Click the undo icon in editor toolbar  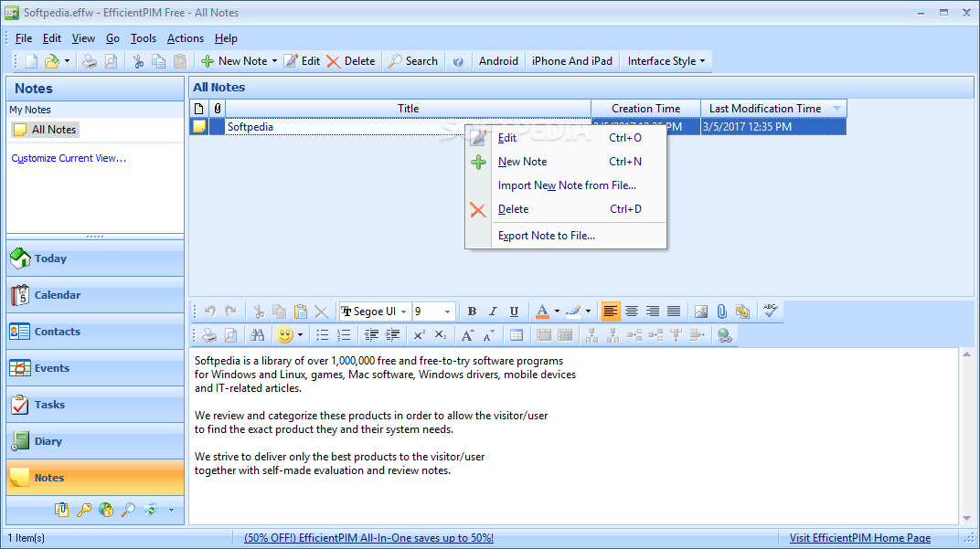(x=210, y=311)
